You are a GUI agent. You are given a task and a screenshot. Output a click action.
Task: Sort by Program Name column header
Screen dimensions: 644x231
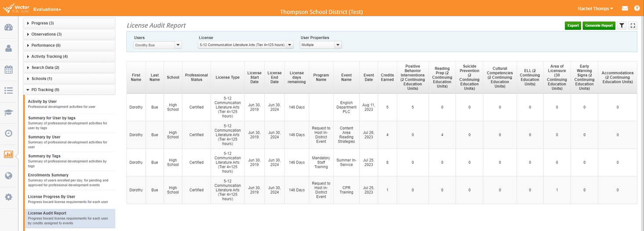click(321, 77)
